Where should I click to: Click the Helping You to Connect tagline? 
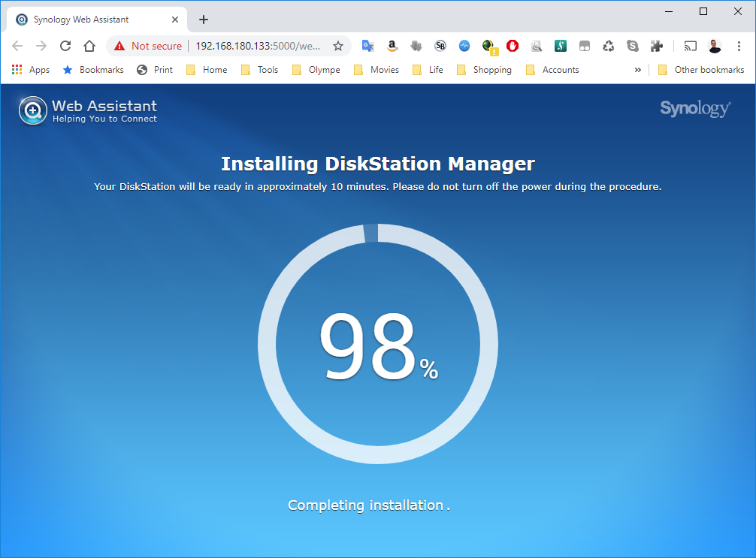(x=104, y=119)
